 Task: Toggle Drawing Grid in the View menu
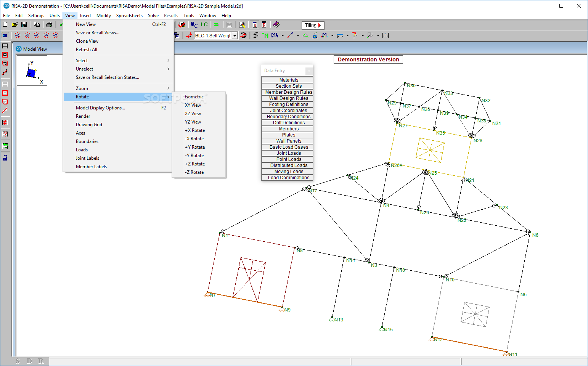118,125
